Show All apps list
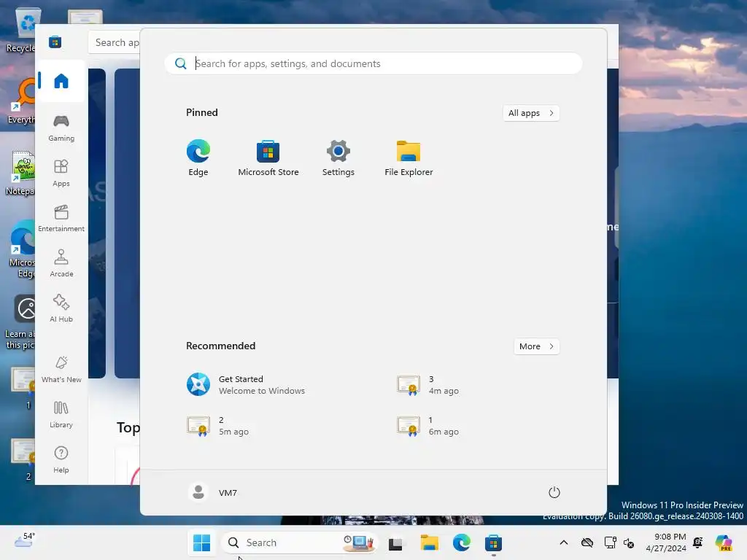Viewport: 747px width, 560px height. point(531,113)
